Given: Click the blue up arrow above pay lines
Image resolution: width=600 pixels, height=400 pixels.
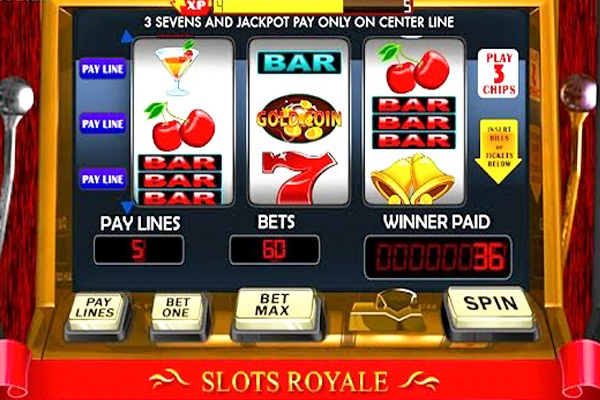Looking at the screenshot, I should [127, 37].
